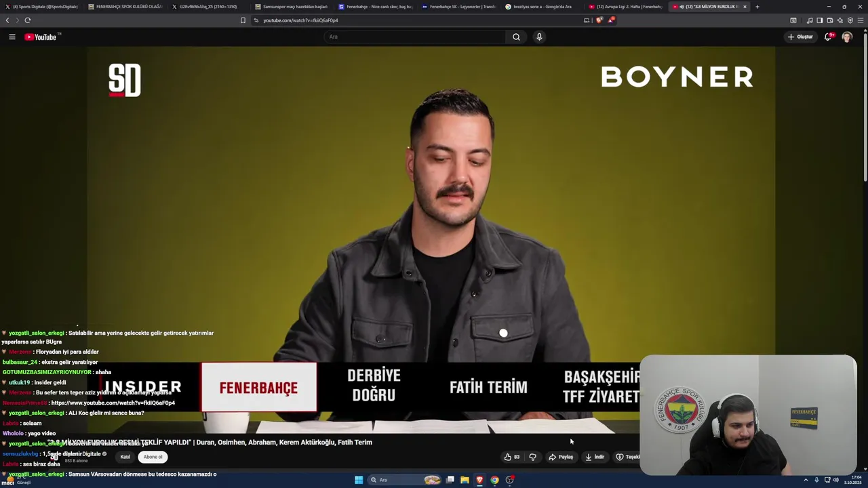
Task: Open YouTube notifications bell
Action: tap(828, 37)
